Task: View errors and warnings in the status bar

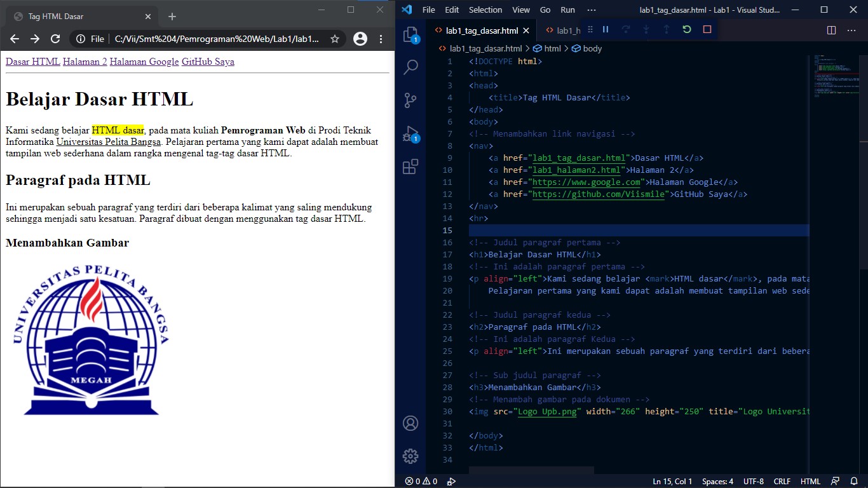Action: (420, 481)
